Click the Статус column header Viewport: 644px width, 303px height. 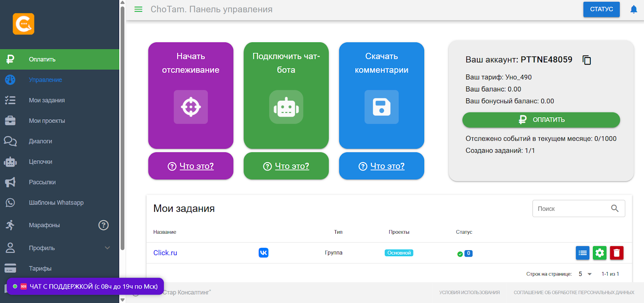click(464, 232)
